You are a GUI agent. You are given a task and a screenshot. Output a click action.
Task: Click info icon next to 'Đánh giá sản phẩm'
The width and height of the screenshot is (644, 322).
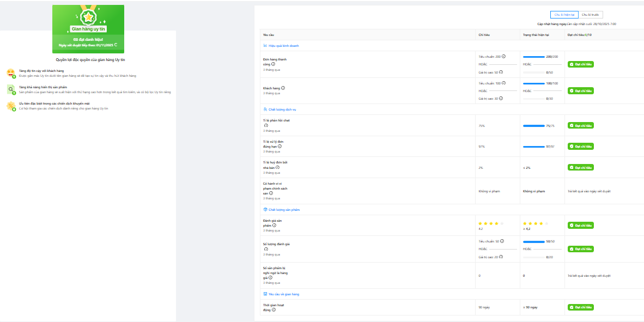pyautogui.click(x=274, y=225)
